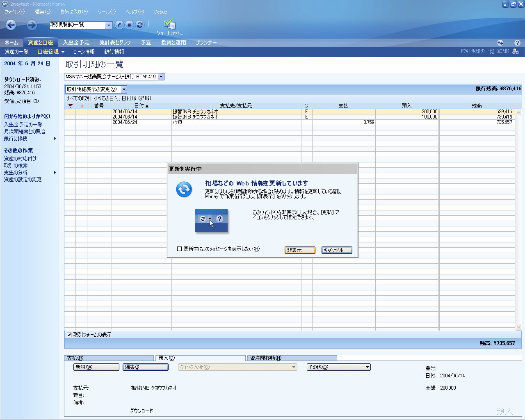Click the 非表示 button in the dialog

coord(300,250)
